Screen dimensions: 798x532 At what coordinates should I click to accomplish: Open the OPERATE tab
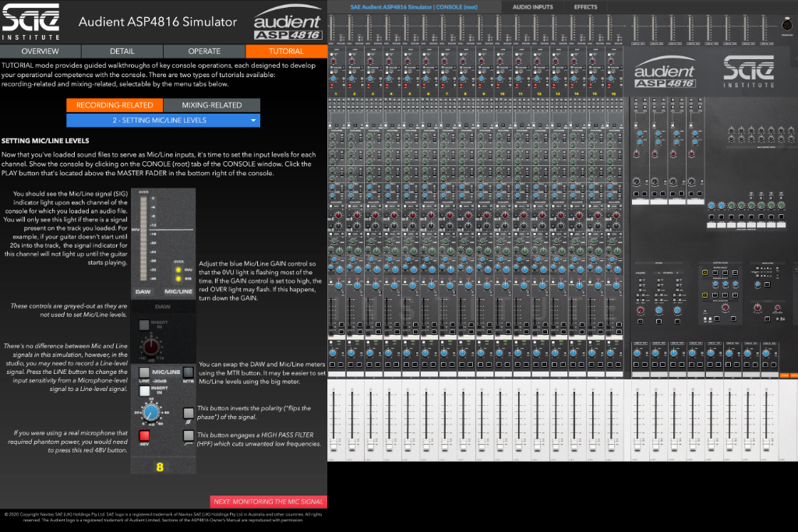tap(204, 51)
